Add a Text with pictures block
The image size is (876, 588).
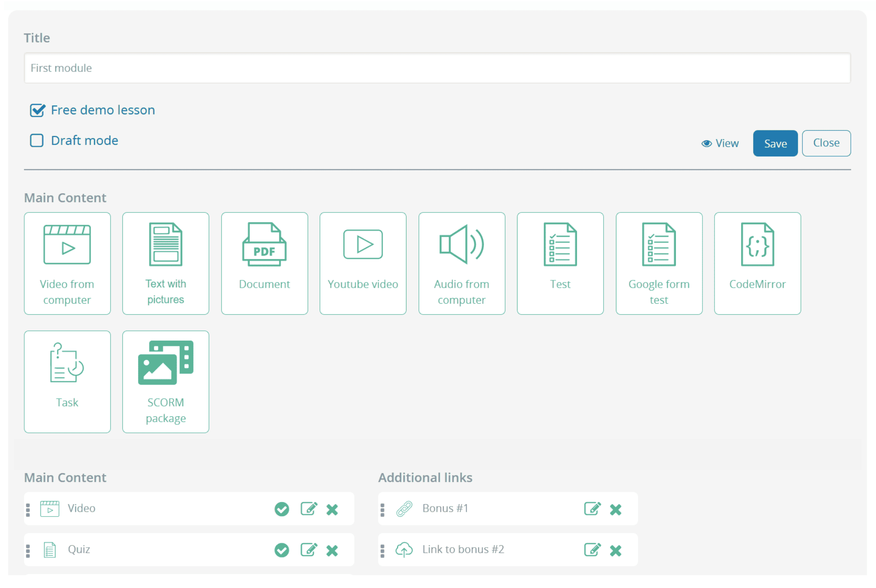pos(166,263)
